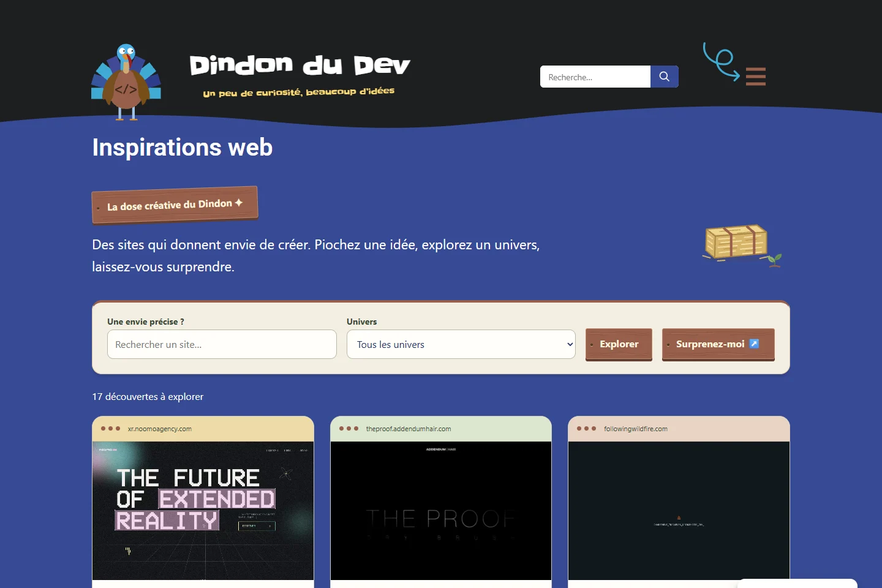Open the hamburger menu icon
Viewport: 882px width, 588px height.
[756, 77]
